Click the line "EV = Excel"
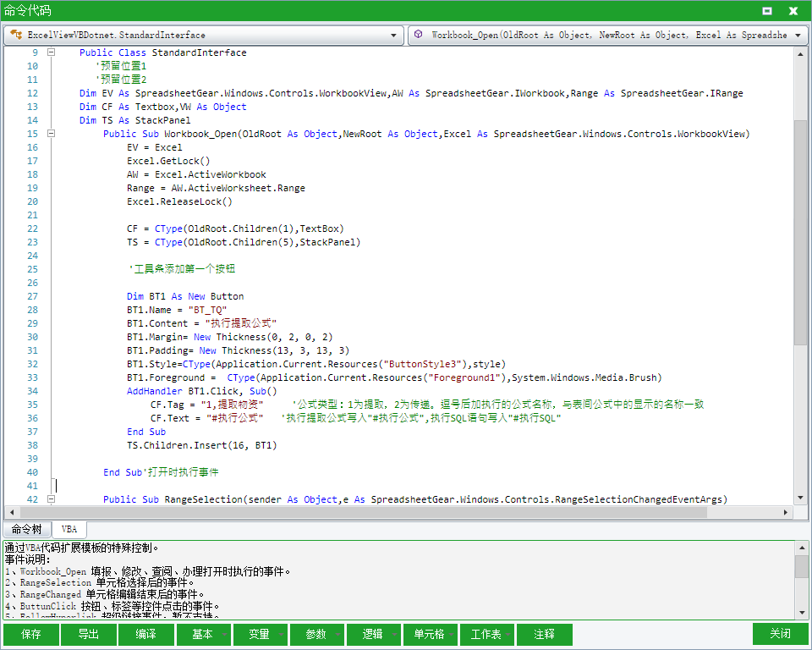 click(154, 147)
